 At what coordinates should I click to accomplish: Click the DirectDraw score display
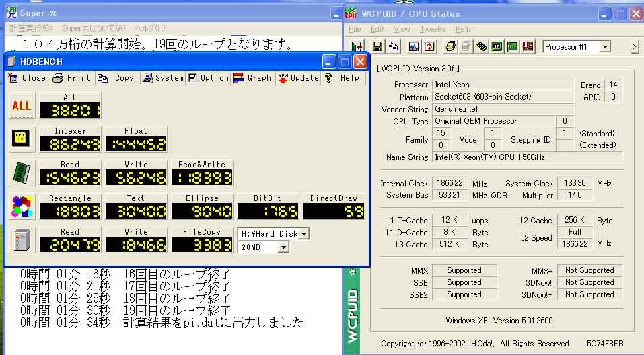click(334, 211)
